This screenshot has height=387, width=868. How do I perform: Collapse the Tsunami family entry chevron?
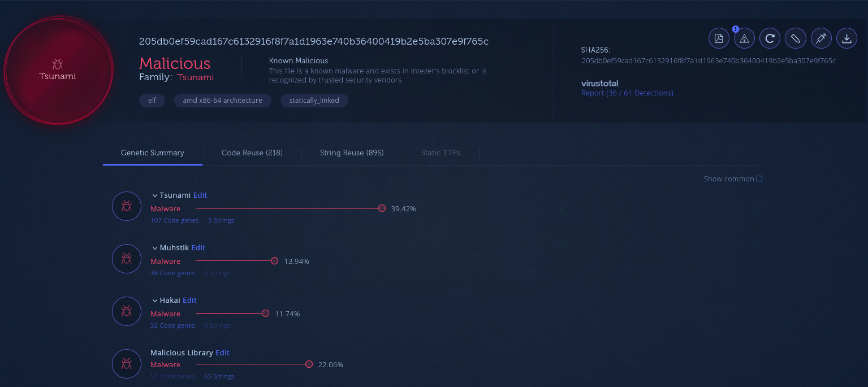coord(154,195)
